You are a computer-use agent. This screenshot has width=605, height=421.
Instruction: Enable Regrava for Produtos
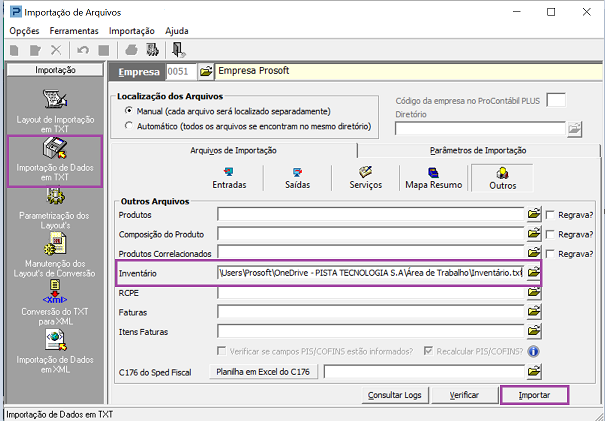tap(551, 215)
